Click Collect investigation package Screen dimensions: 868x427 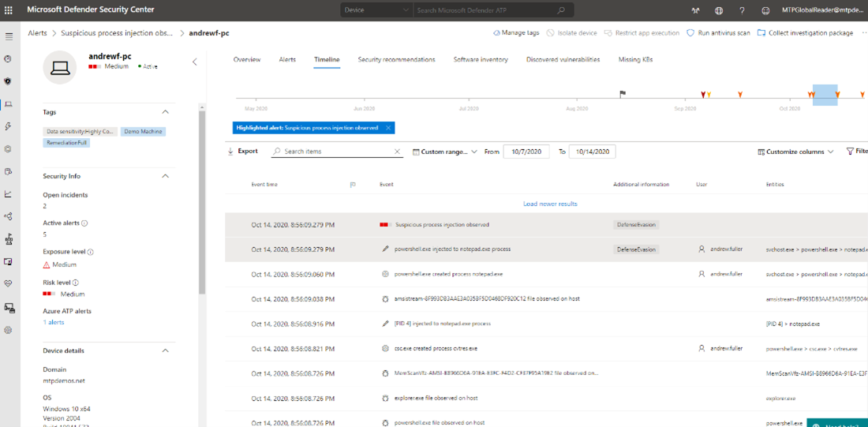(x=805, y=32)
